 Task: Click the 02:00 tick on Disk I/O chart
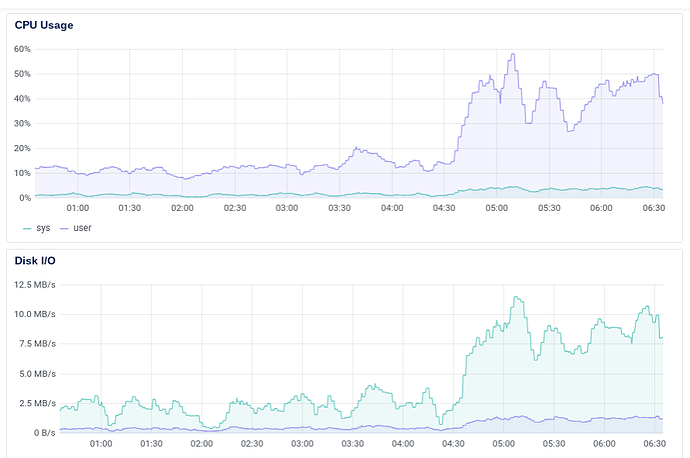[x=202, y=444]
